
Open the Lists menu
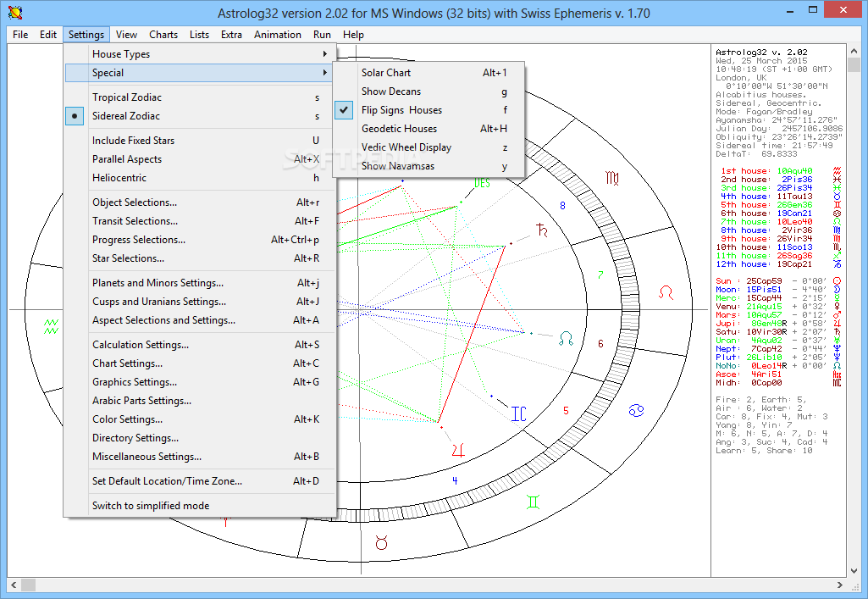point(199,35)
